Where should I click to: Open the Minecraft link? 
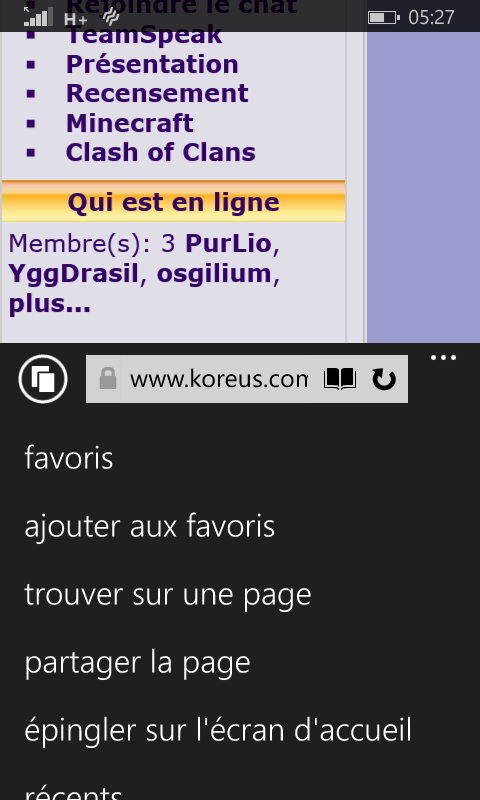tap(130, 123)
